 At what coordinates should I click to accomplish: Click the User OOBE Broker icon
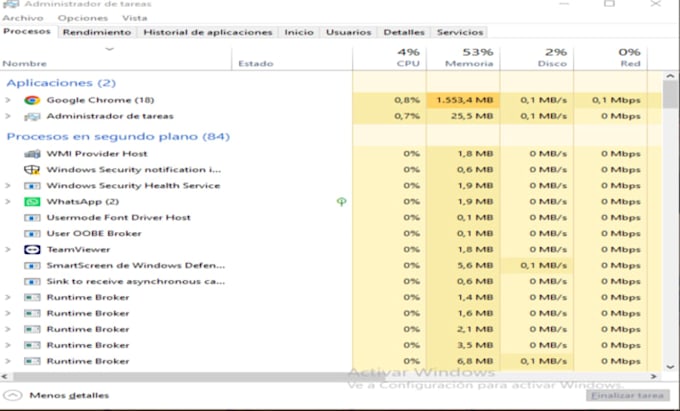click(32, 234)
